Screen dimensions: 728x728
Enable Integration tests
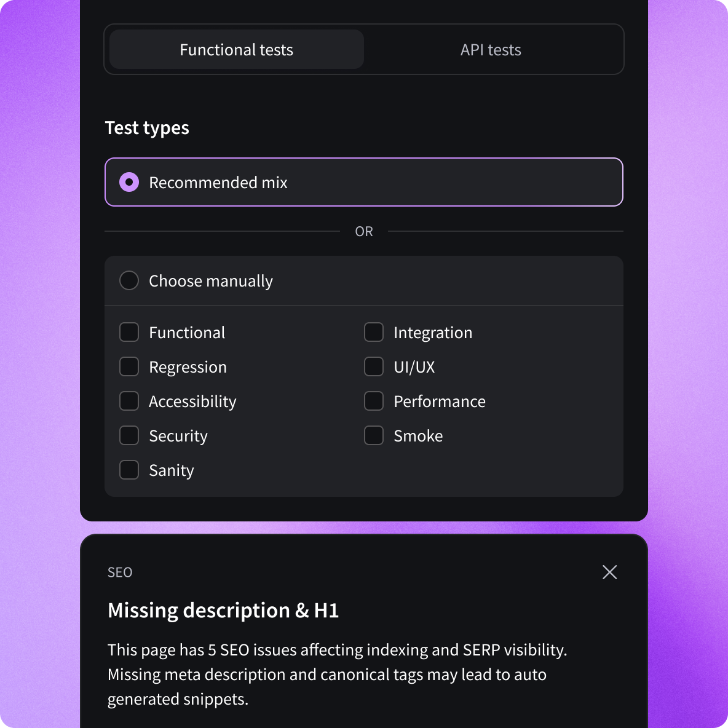374,332
